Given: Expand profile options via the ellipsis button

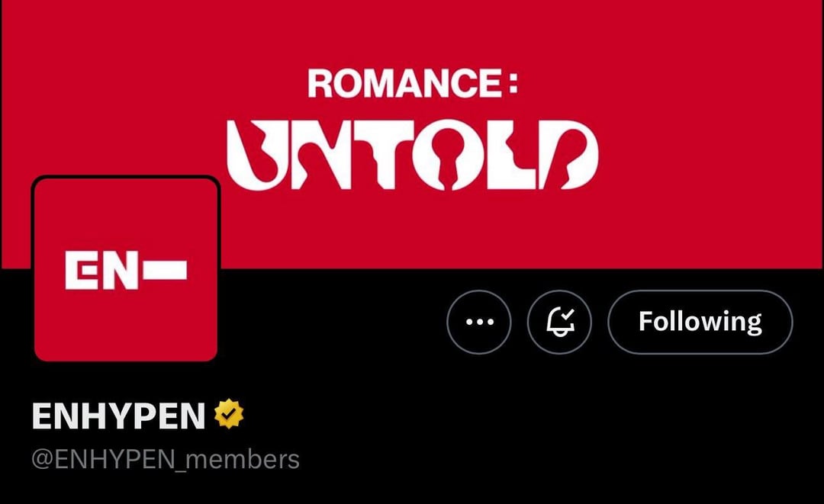Looking at the screenshot, I should (478, 322).
